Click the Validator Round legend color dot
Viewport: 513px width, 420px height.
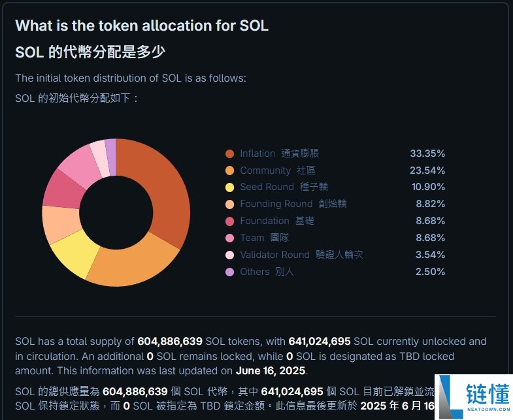point(229,255)
